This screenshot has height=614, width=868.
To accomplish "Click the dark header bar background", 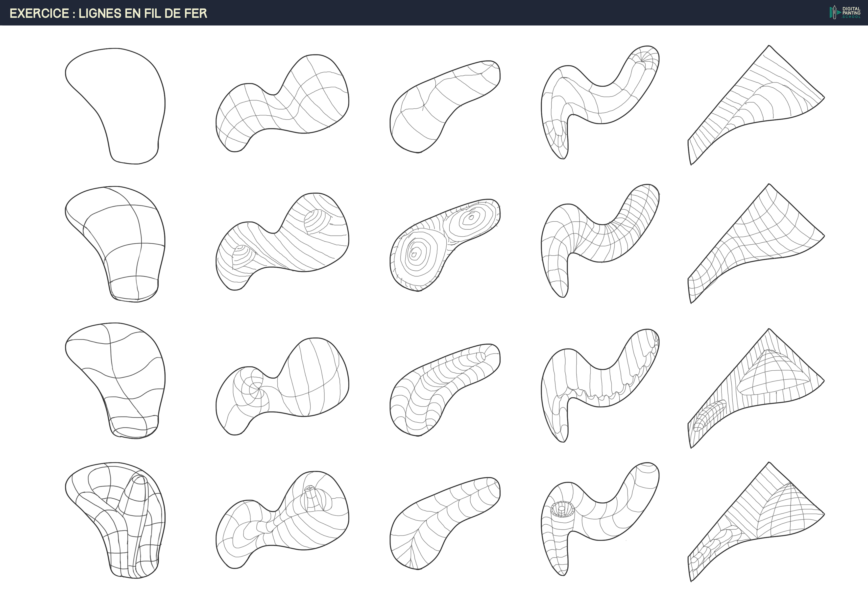I will coord(454,12).
